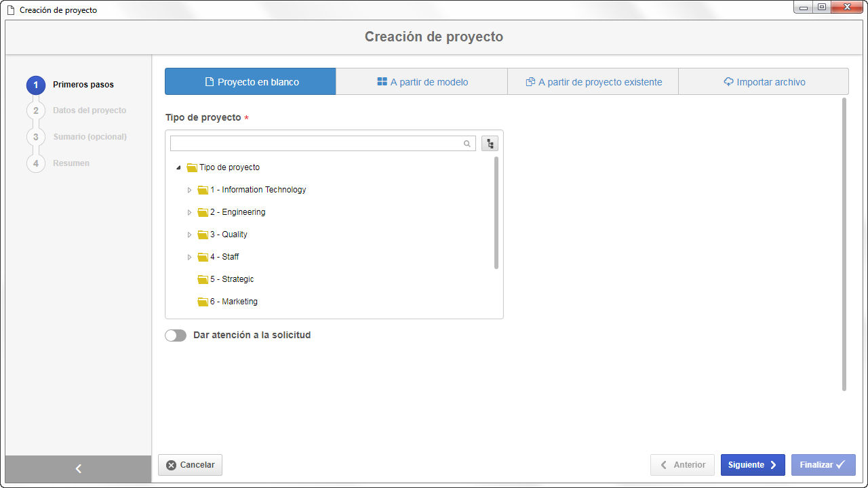Screen dimensions: 868x488
Task: Collapse the Tipo de proyecto root node
Action: click(178, 167)
